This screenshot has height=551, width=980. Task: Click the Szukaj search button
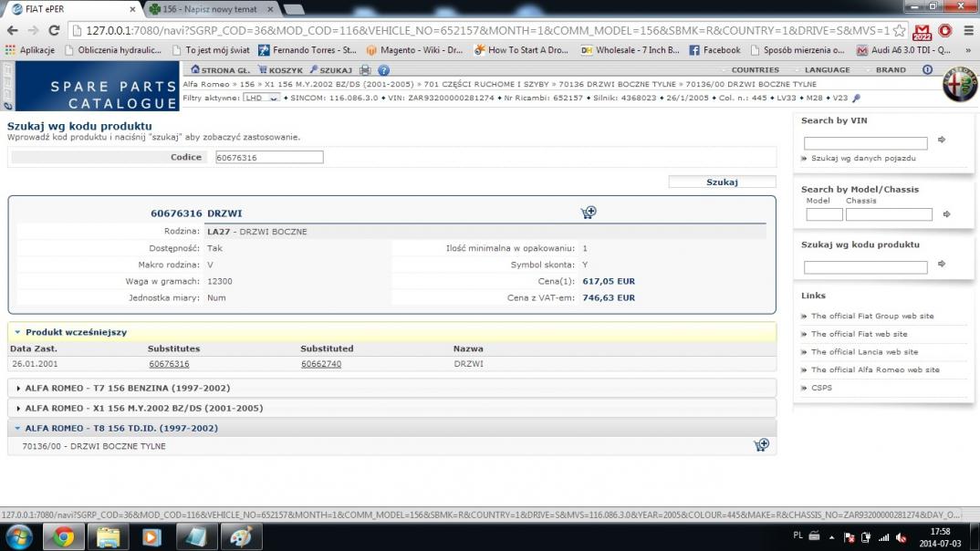coord(722,182)
